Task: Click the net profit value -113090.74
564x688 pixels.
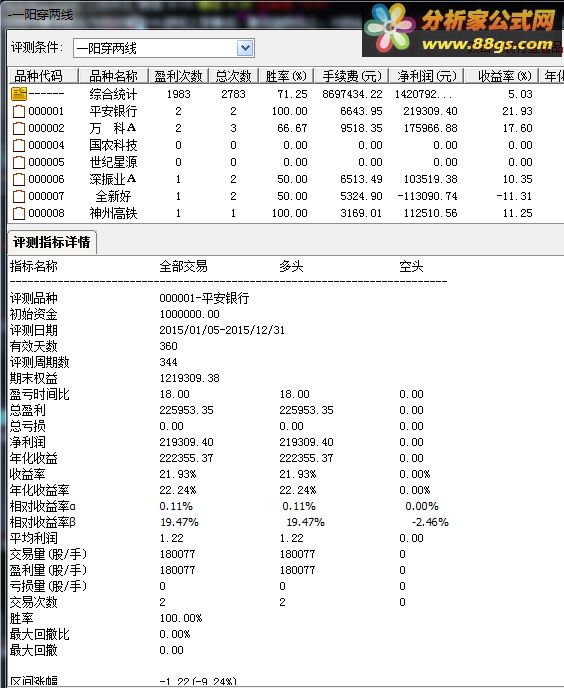Action: [x=427, y=196]
